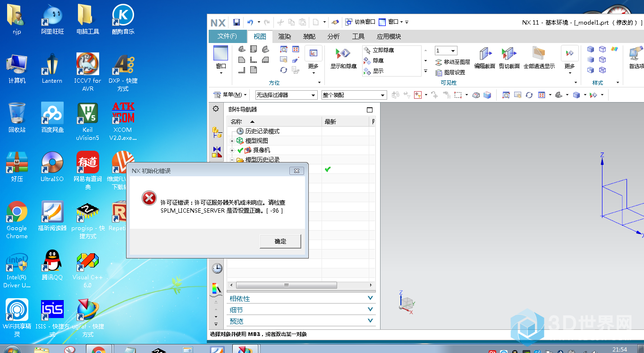The width and height of the screenshot is (644, 353).
Task: Click the Save icon in NX title bar
Action: click(x=237, y=22)
